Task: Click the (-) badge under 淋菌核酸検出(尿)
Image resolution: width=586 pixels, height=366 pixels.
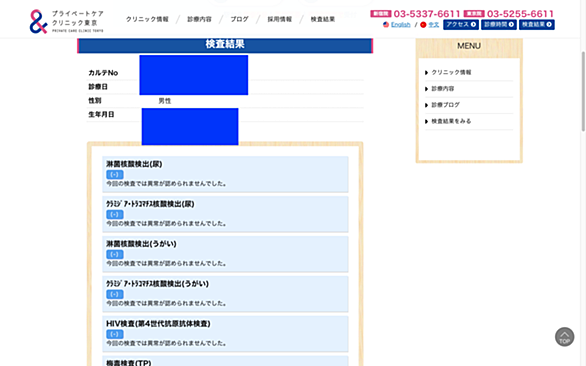Action: (x=115, y=175)
